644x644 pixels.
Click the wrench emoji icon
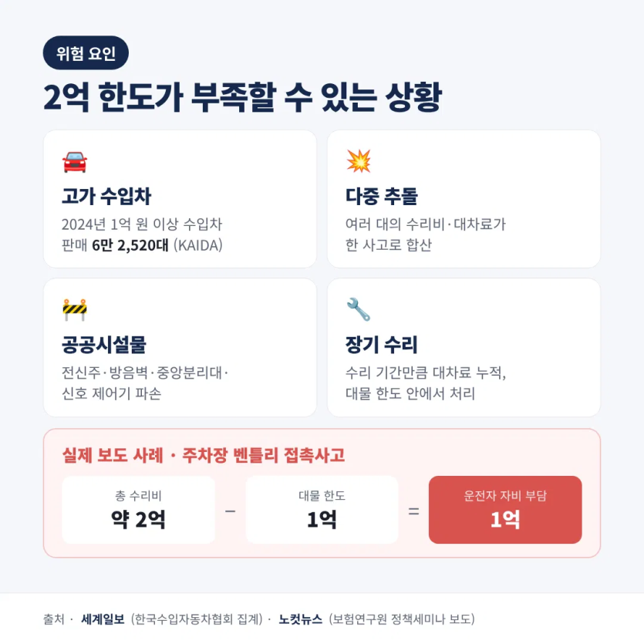pyautogui.click(x=359, y=309)
